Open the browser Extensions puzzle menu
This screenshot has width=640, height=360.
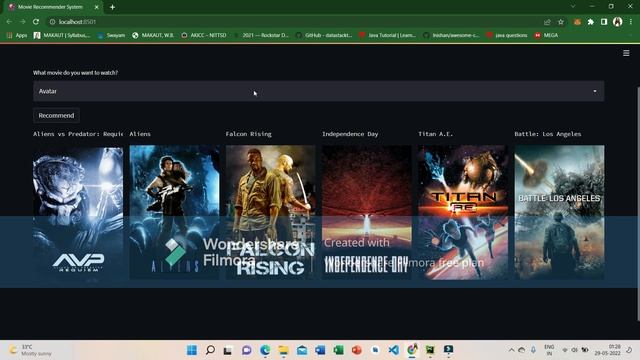pos(591,22)
